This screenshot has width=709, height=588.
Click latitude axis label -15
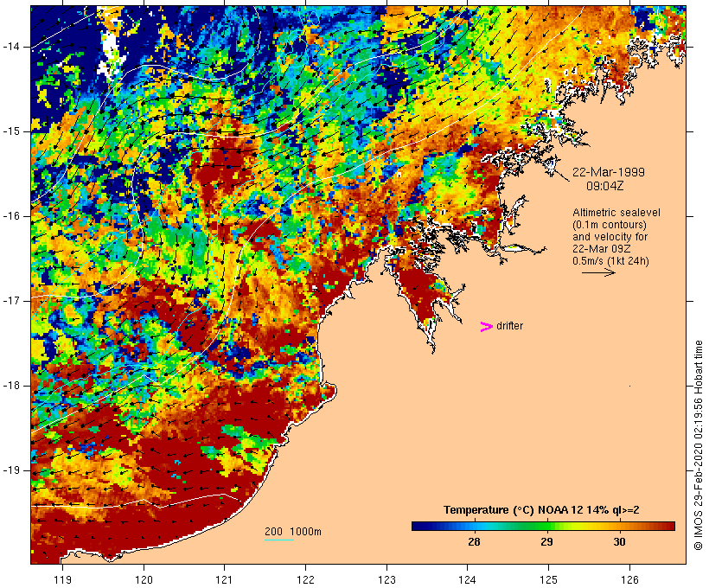point(11,131)
